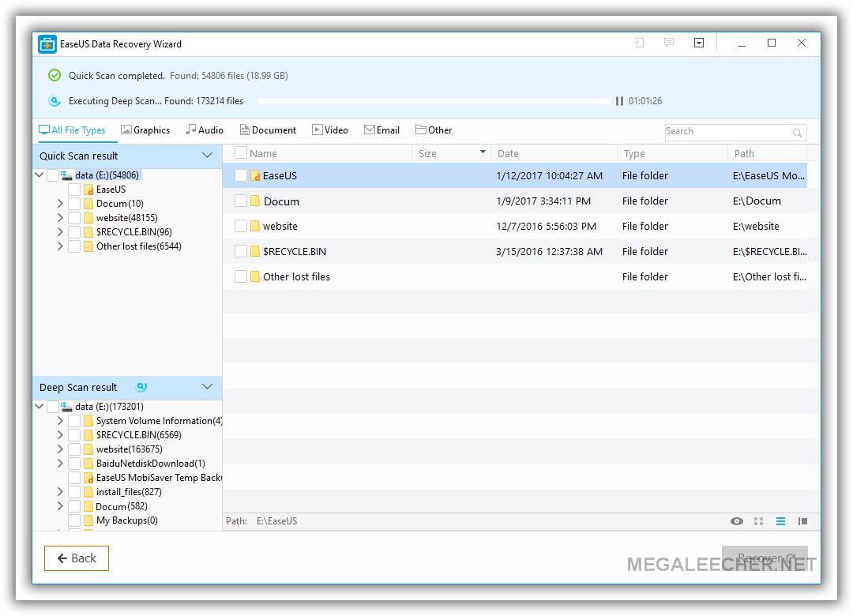
Task: Click the sort arrow in the Size column
Action: point(483,152)
